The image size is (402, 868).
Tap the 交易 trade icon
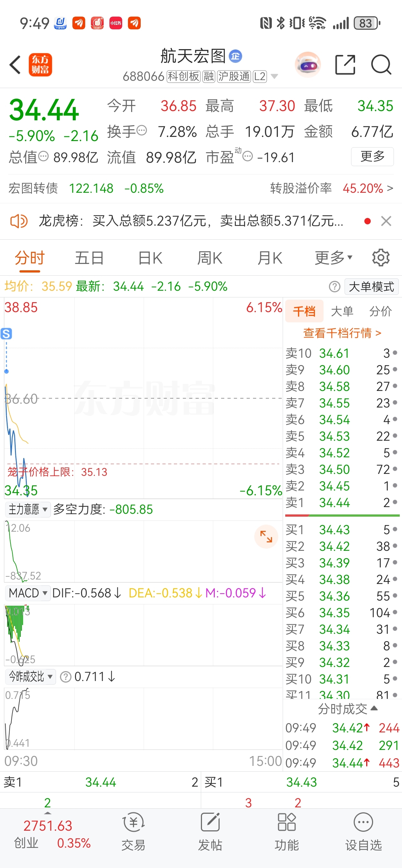pyautogui.click(x=133, y=831)
